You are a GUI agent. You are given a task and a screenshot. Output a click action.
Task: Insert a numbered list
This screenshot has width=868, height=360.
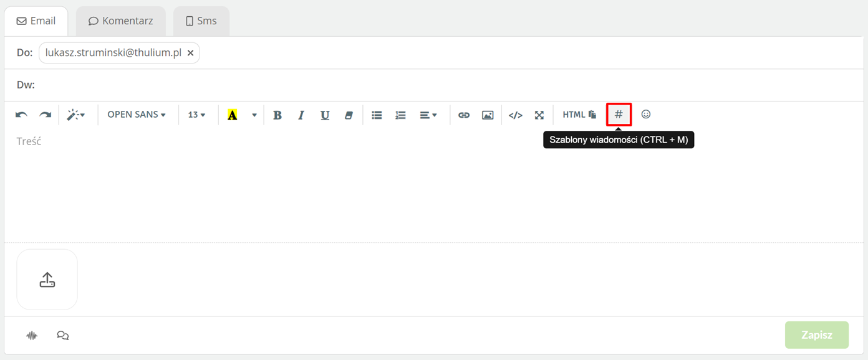coord(401,115)
